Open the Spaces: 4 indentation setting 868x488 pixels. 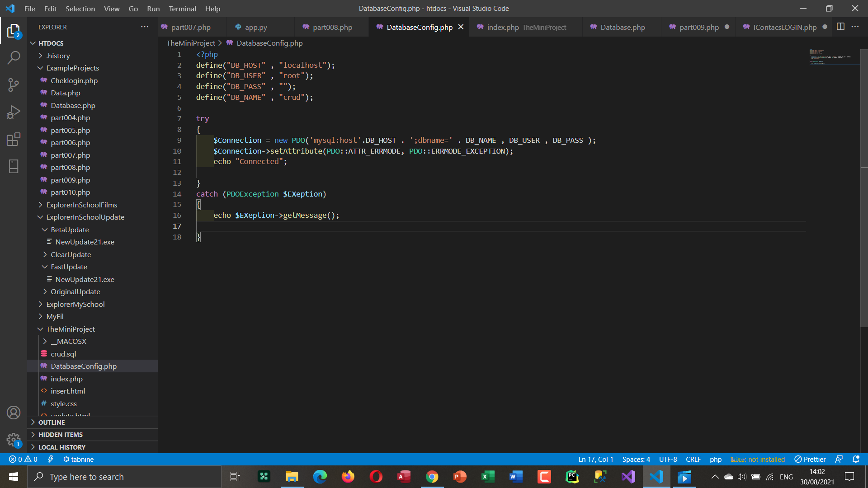(636, 459)
